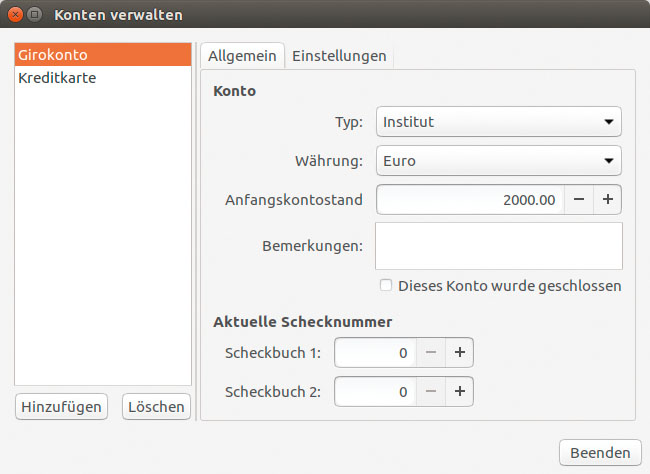Increase Anfangskontostand with plus button
The image size is (650, 474).
pyautogui.click(x=607, y=199)
